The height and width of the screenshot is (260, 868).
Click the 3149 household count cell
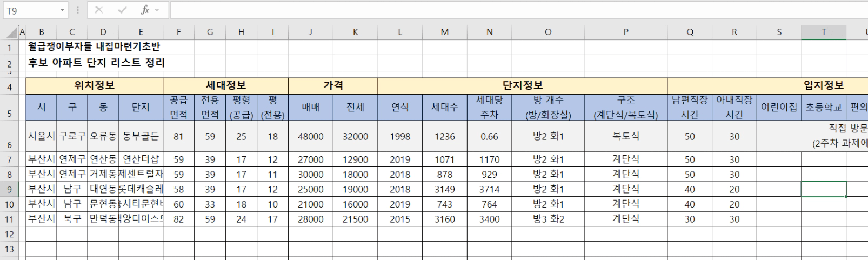click(445, 190)
